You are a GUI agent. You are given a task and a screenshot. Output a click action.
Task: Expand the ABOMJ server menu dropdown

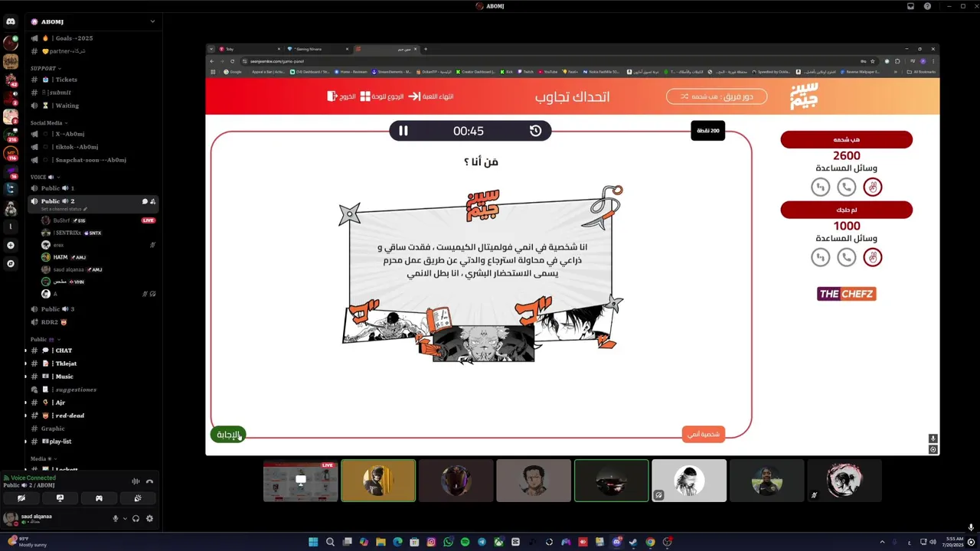coord(152,21)
